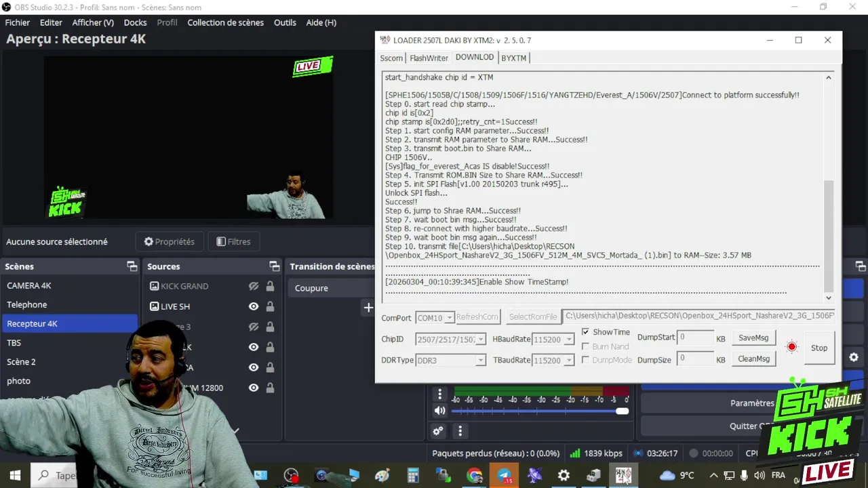Screen dimensions: 868x488
Task: Click the Loader app taskbar icon
Action: (x=623, y=476)
